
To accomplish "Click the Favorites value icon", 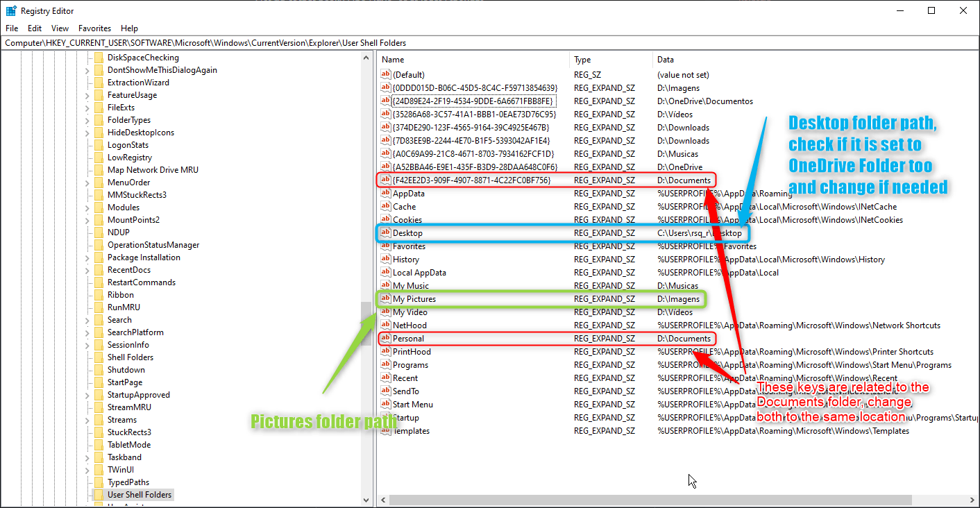I will pos(386,246).
